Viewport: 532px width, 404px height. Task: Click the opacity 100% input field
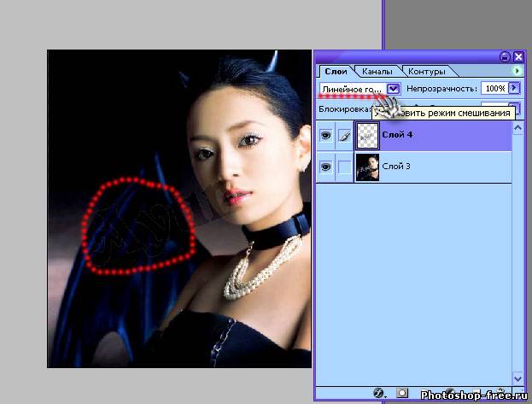pyautogui.click(x=494, y=88)
